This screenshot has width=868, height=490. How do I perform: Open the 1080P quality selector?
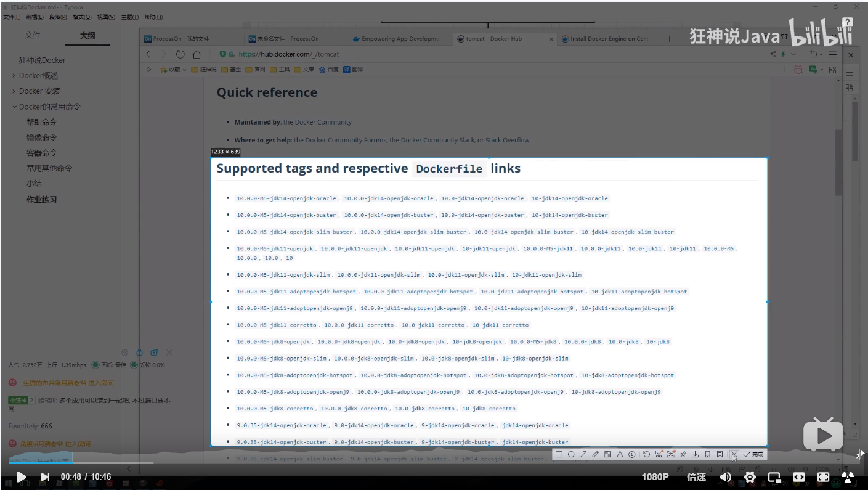(x=655, y=476)
